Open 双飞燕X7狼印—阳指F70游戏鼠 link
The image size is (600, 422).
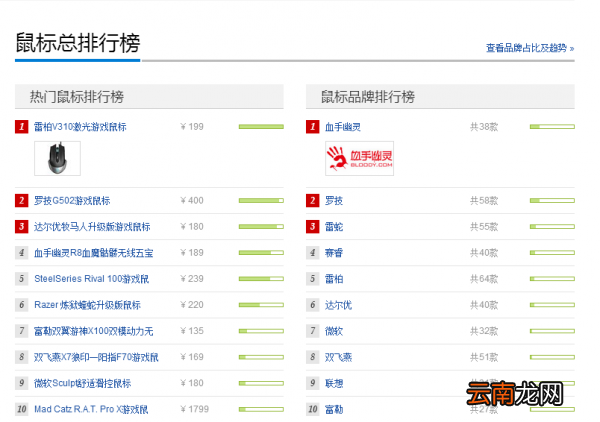(x=96, y=357)
